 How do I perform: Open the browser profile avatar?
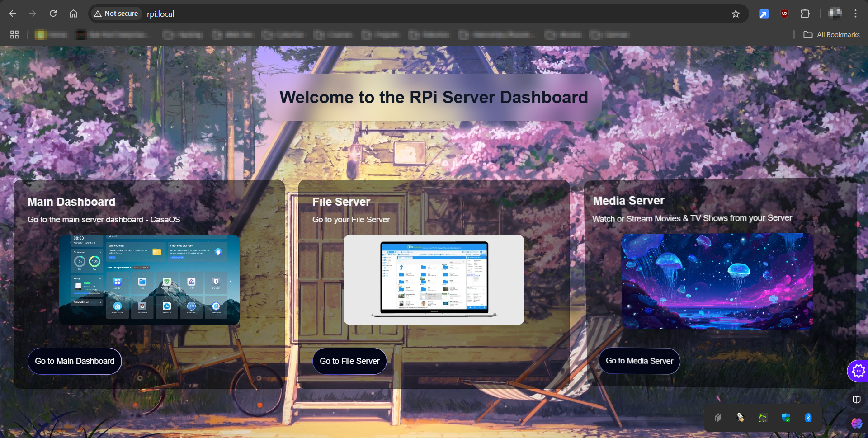[x=835, y=14]
